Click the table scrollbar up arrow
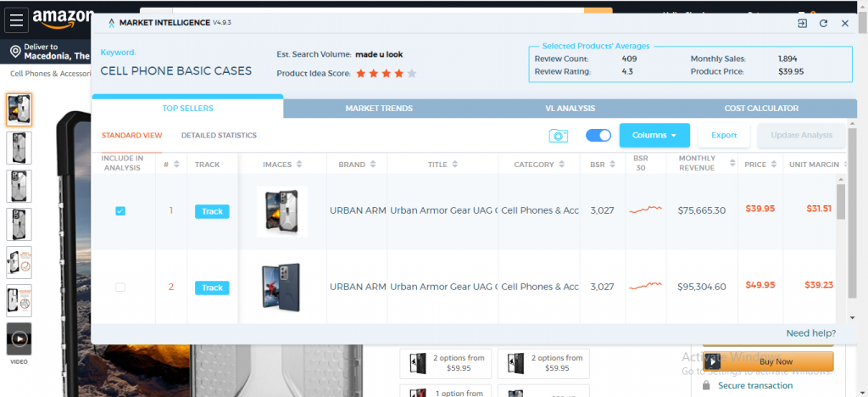Viewport: 868px width, 397px height. [841, 179]
